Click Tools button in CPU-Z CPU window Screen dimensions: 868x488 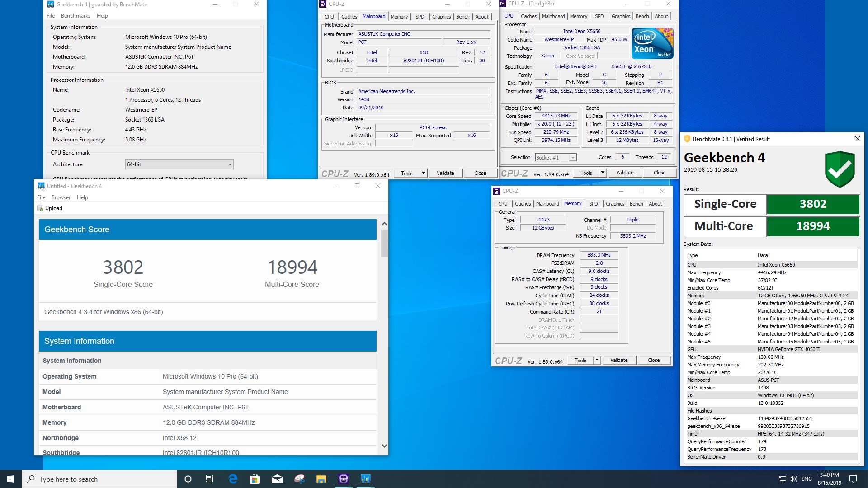pyautogui.click(x=586, y=173)
